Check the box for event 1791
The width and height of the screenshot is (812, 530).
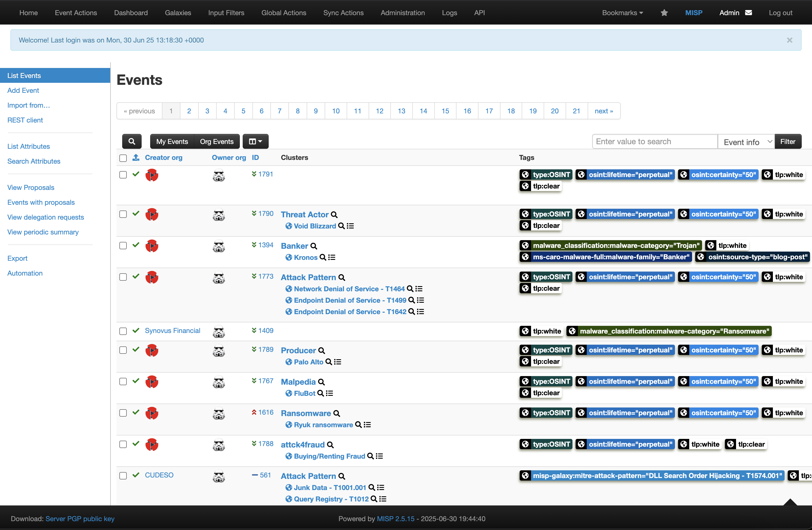(x=123, y=175)
